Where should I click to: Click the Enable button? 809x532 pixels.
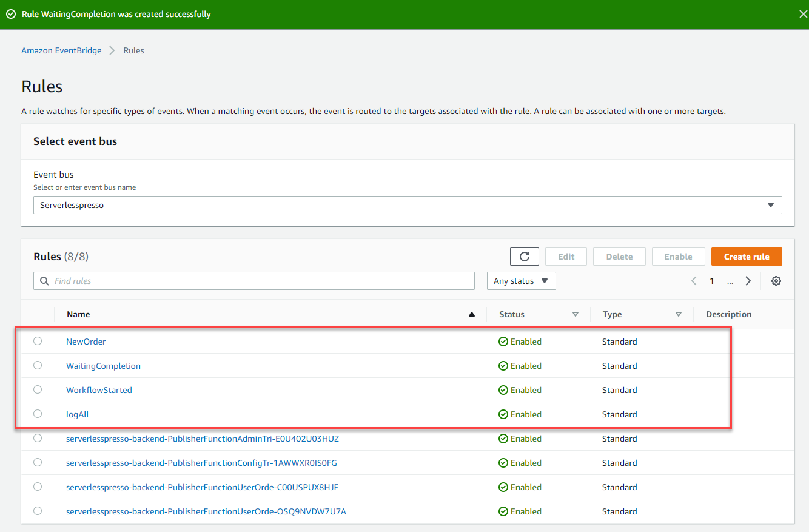678,257
